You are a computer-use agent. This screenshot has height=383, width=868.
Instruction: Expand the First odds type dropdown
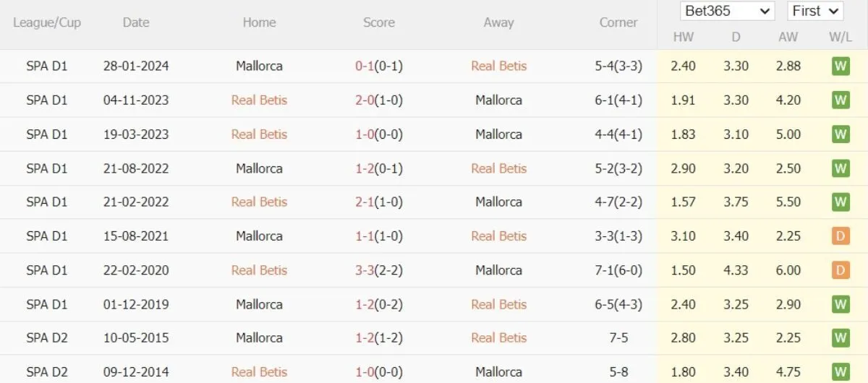815,12
